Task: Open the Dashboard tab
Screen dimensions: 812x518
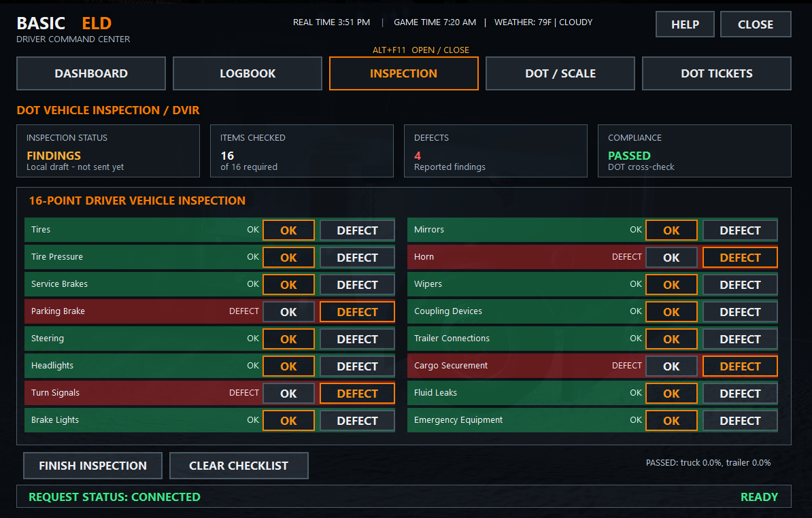Action: click(91, 73)
